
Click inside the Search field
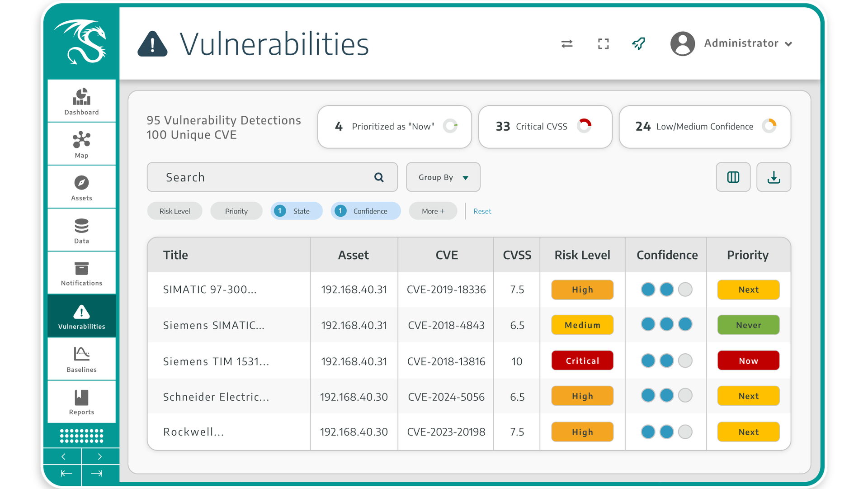272,177
